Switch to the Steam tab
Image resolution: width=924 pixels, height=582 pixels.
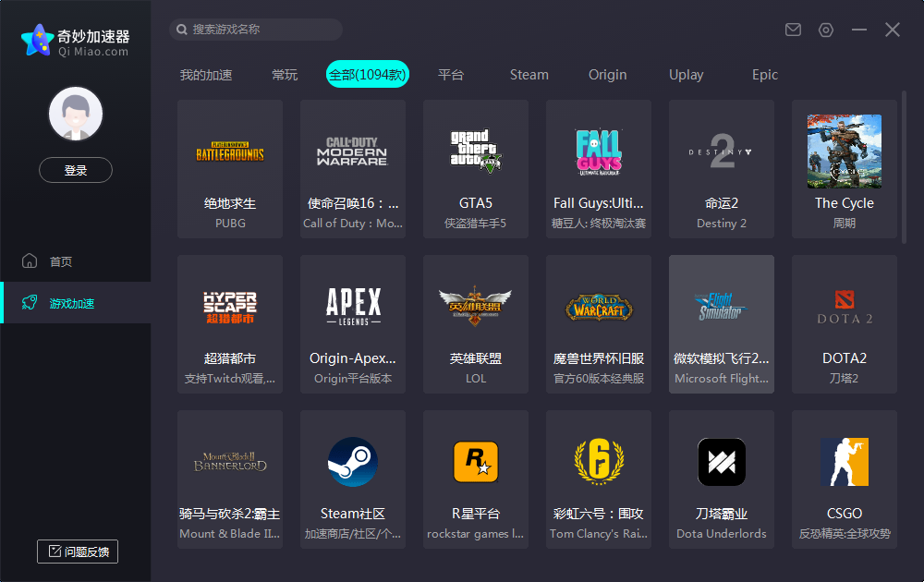pyautogui.click(x=529, y=75)
